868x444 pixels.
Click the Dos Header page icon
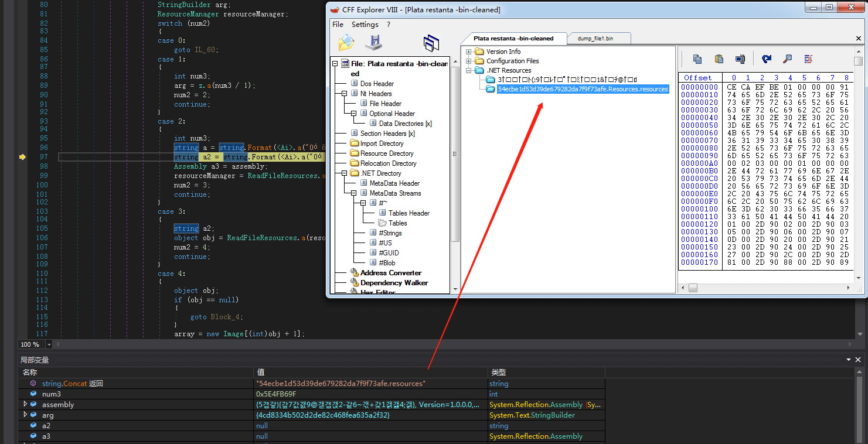tap(355, 84)
